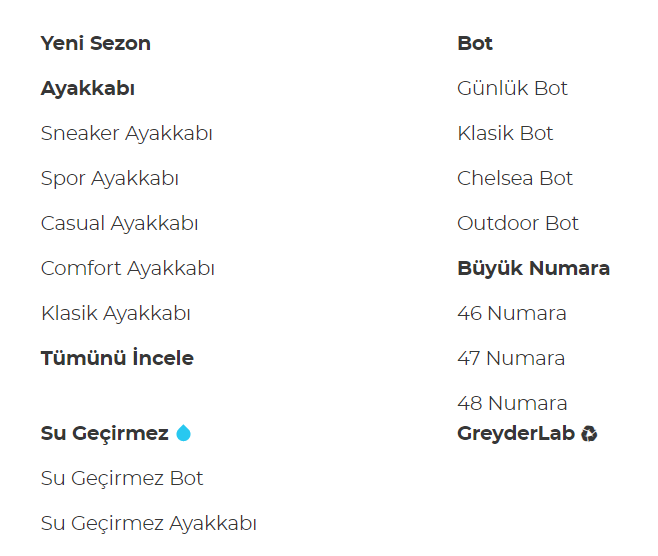
Task: Select Comfort Ayakkabı
Action: point(127,268)
